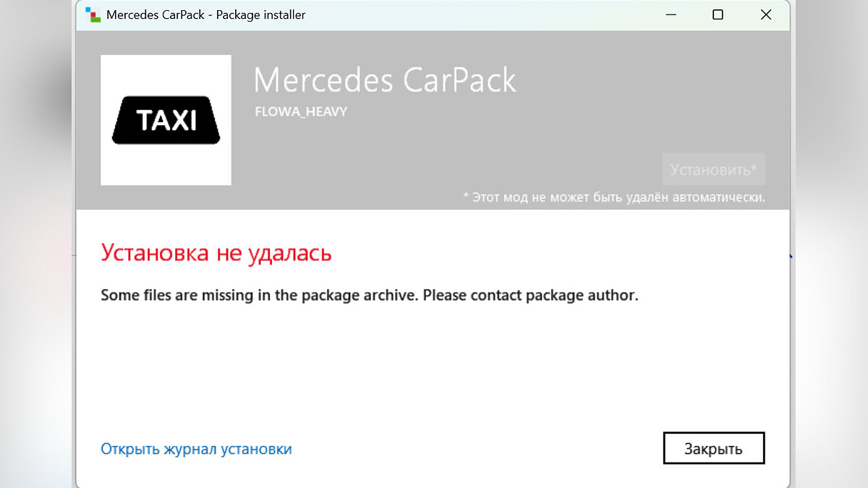Click 'Package installer' text in the title bar
Screen dimensions: 868x488
pos(261,14)
